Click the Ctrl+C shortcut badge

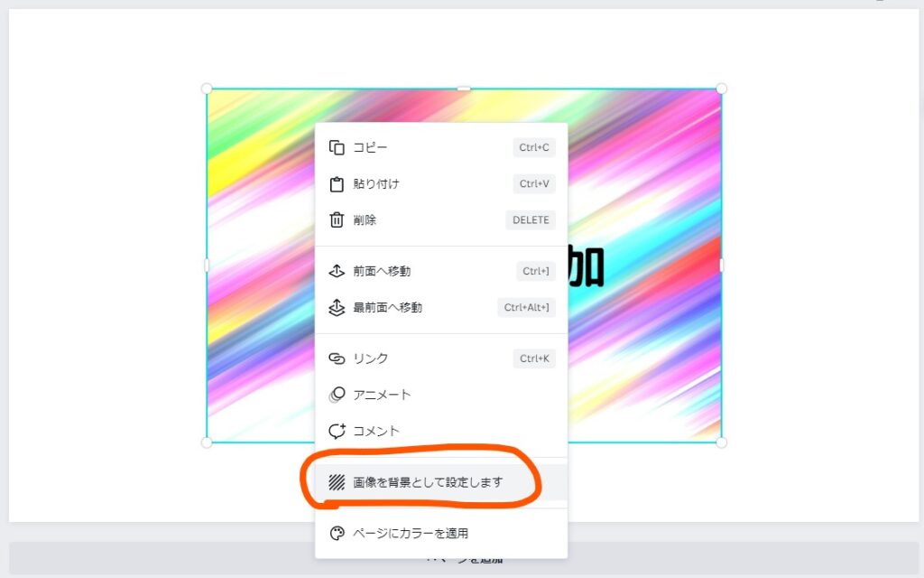click(x=534, y=147)
